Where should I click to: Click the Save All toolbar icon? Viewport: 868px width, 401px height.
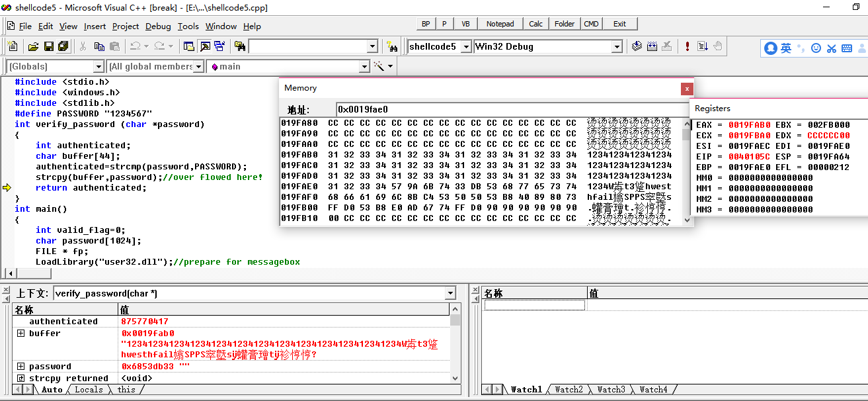pyautogui.click(x=63, y=46)
